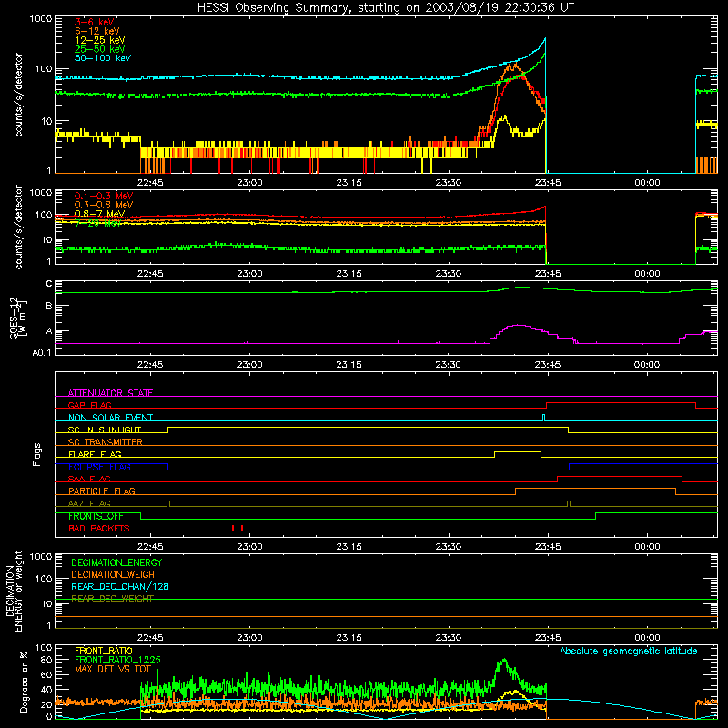Click the Degrees or % axis title
This screenshot has width=728, height=728.
pos(24,682)
